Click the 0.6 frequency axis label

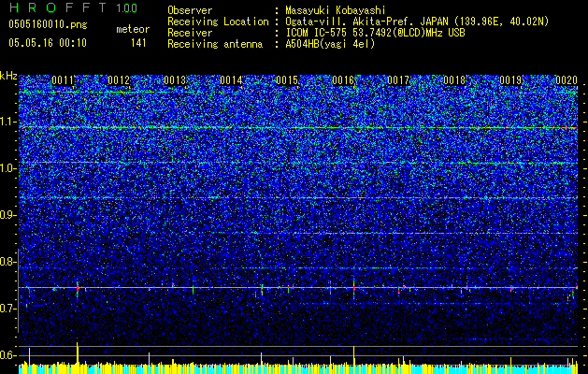click(x=7, y=355)
